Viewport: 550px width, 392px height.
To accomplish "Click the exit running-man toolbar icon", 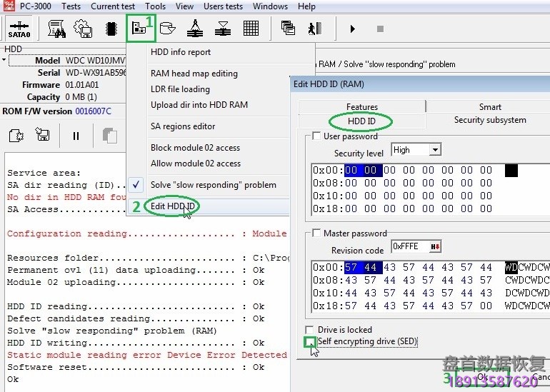I will point(314,29).
